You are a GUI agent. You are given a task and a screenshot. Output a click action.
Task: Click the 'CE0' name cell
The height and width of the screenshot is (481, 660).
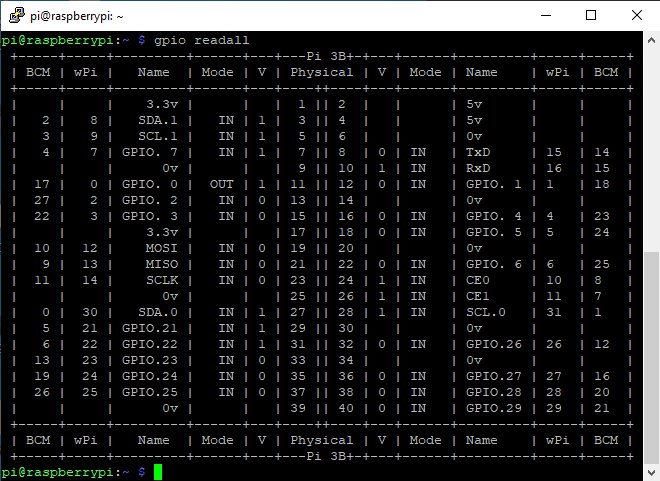click(x=478, y=280)
